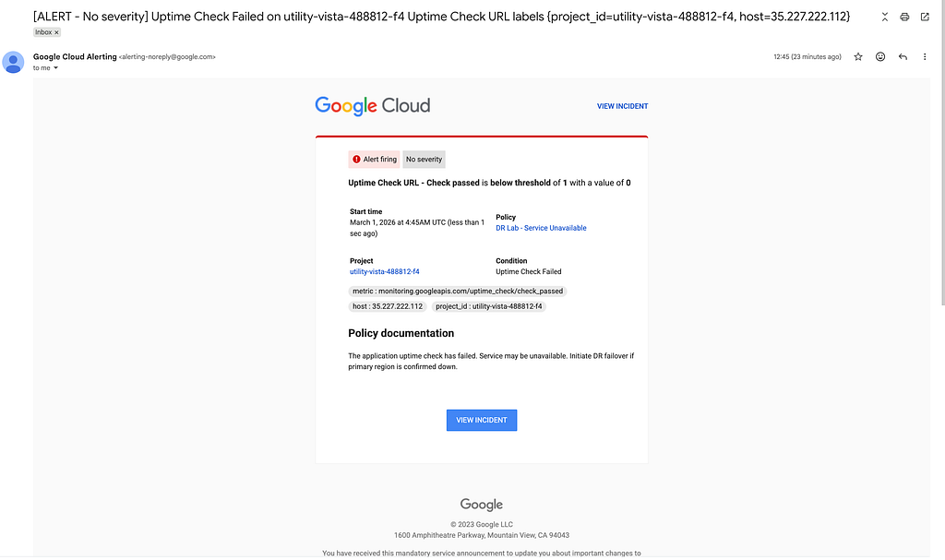
Task: Add an emoji reaction to the email
Action: coord(879,56)
